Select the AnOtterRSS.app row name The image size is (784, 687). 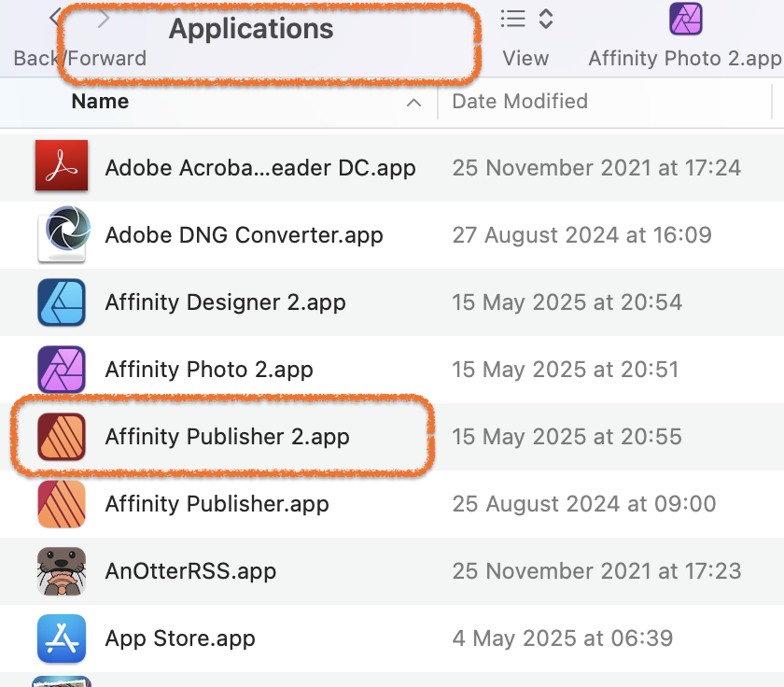pos(190,571)
